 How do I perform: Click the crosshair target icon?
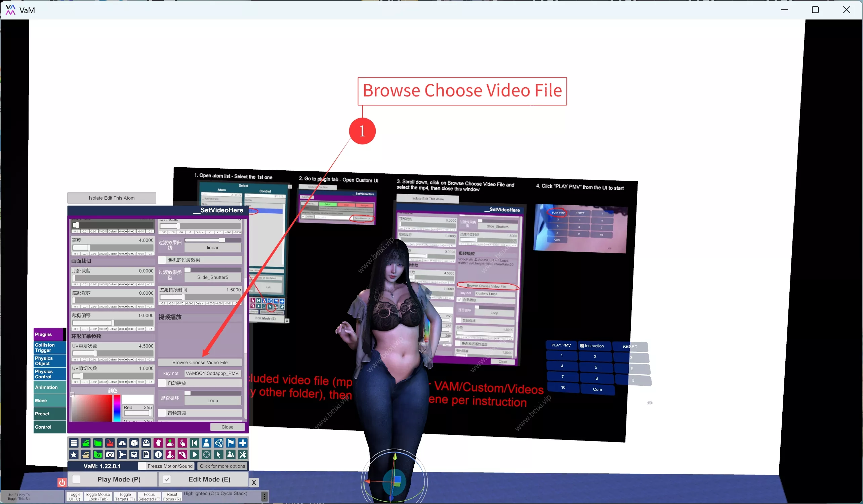pyautogui.click(x=206, y=455)
